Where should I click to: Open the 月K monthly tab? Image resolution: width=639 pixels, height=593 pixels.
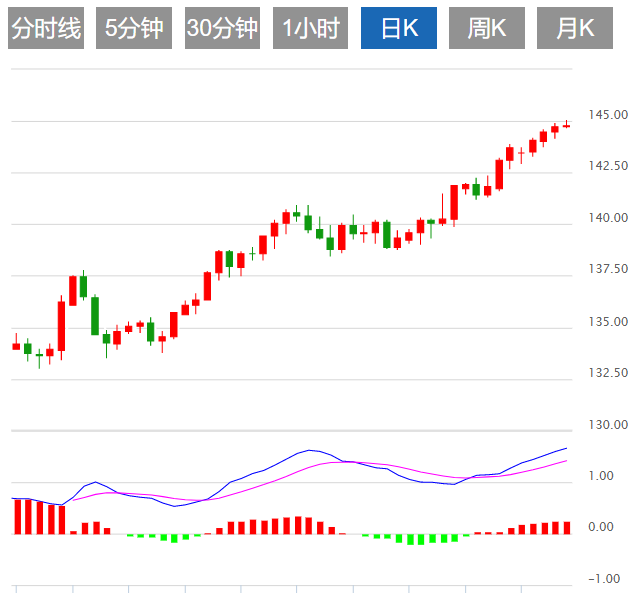pyautogui.click(x=575, y=28)
